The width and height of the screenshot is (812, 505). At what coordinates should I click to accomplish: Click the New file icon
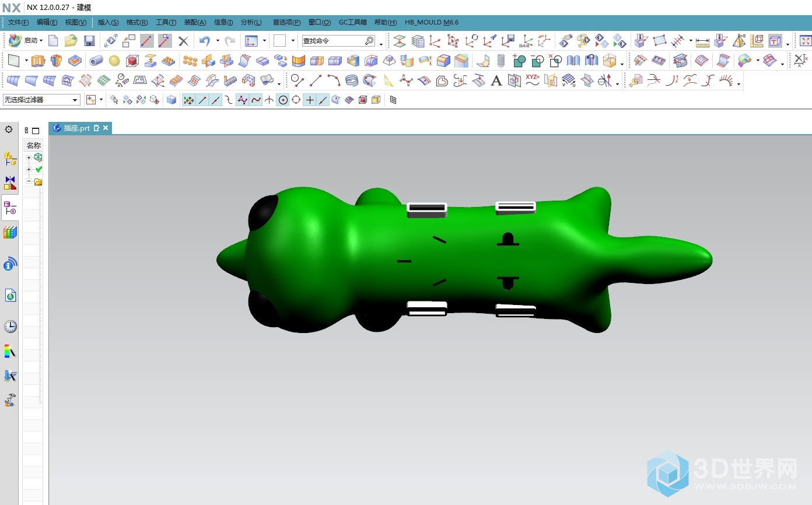coord(53,41)
